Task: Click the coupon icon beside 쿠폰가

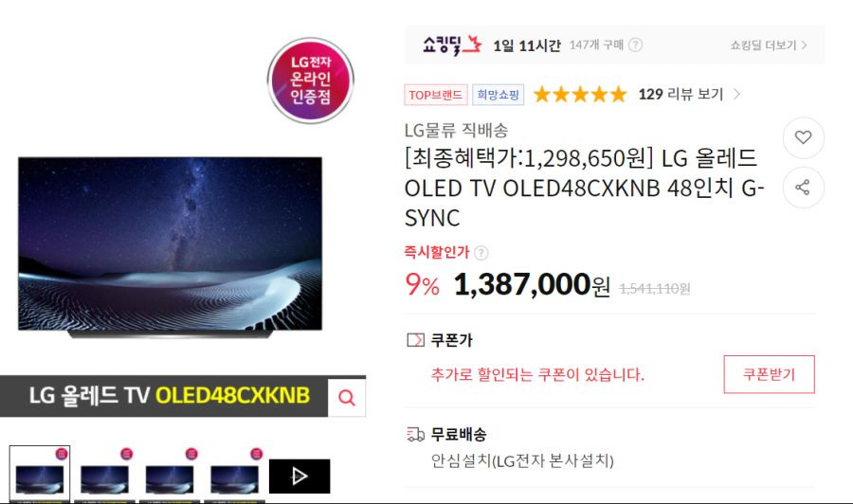Action: point(415,340)
